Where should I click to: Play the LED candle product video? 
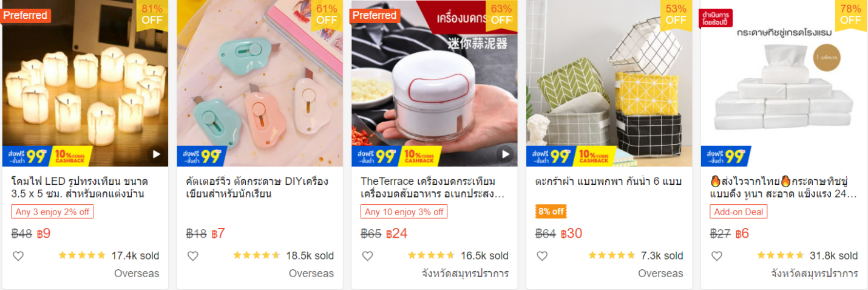click(156, 154)
